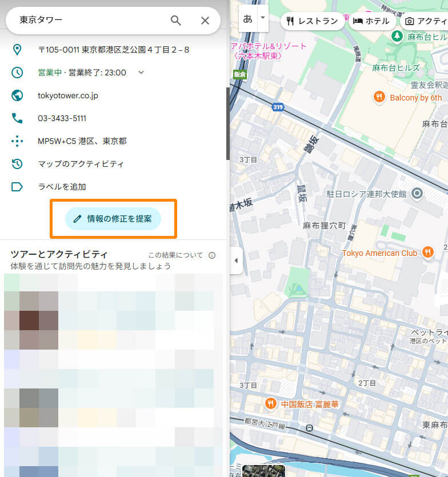Click the Balcony by 6th restaurant marker
The width and height of the screenshot is (448, 477).
tap(379, 97)
